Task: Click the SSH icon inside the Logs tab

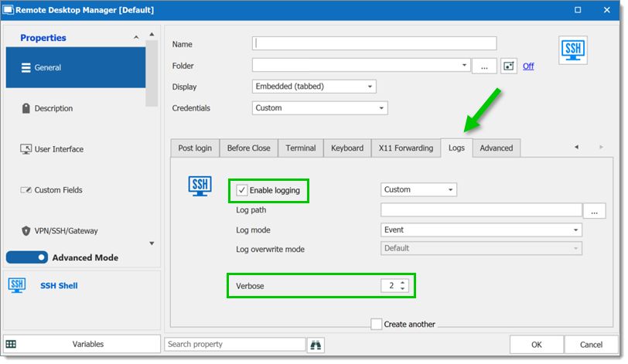Action: (x=200, y=186)
